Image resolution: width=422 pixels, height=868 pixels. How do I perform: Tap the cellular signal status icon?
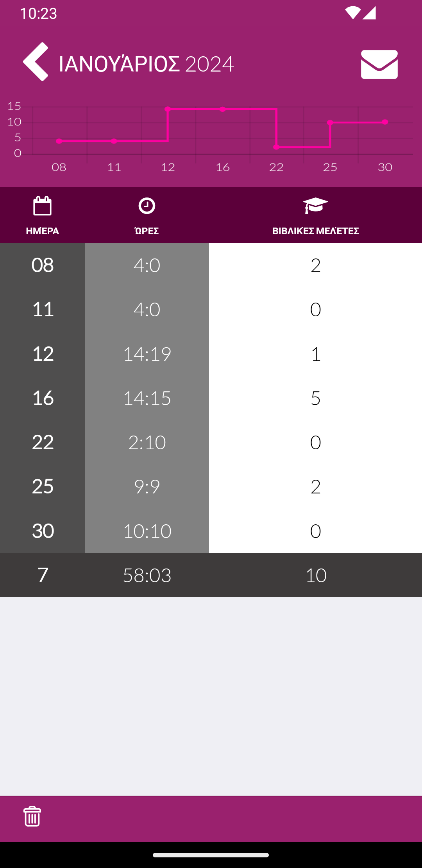coord(369,13)
